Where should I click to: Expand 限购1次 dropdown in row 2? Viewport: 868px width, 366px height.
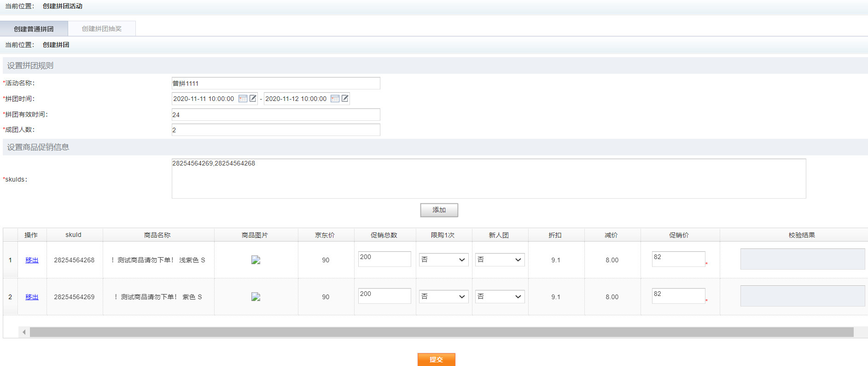point(443,297)
